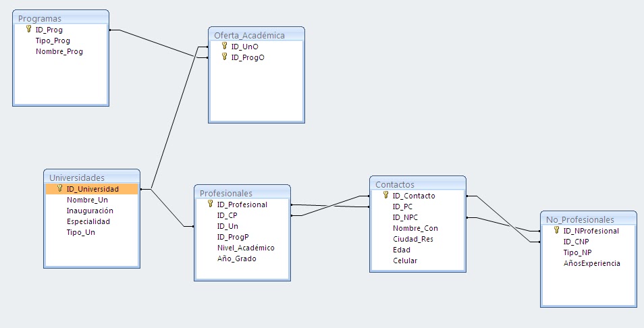Click the Tipo_Un field in Universidades

coord(81,232)
